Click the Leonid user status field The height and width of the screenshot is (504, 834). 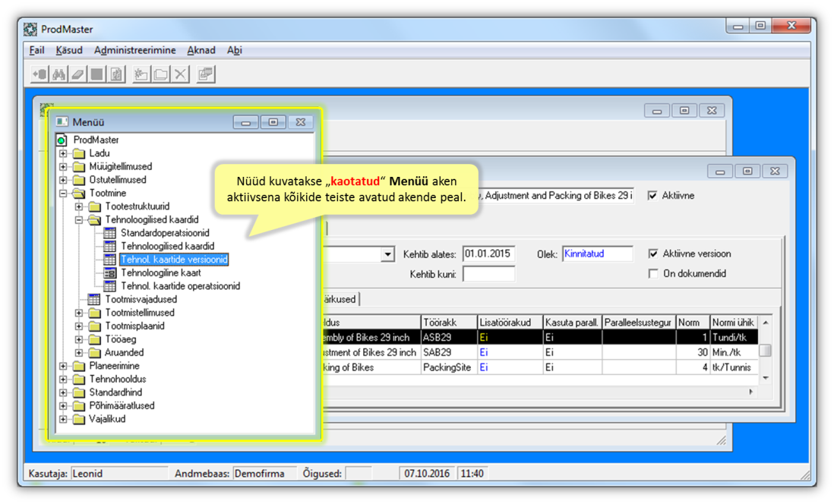119,473
